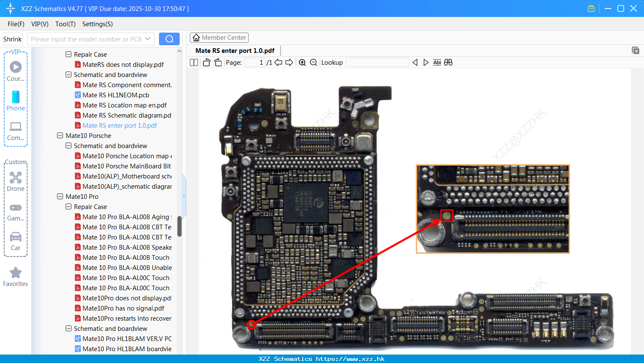This screenshot has height=363, width=644.
Task: Go to the next PDF page
Action: [289, 63]
